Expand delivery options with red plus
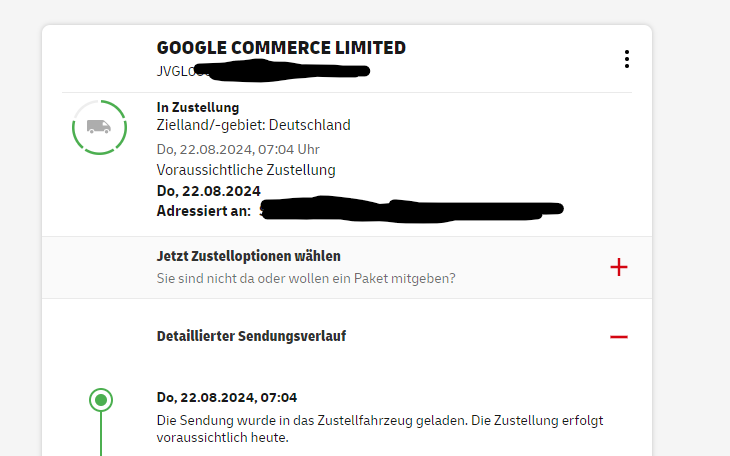 [619, 267]
